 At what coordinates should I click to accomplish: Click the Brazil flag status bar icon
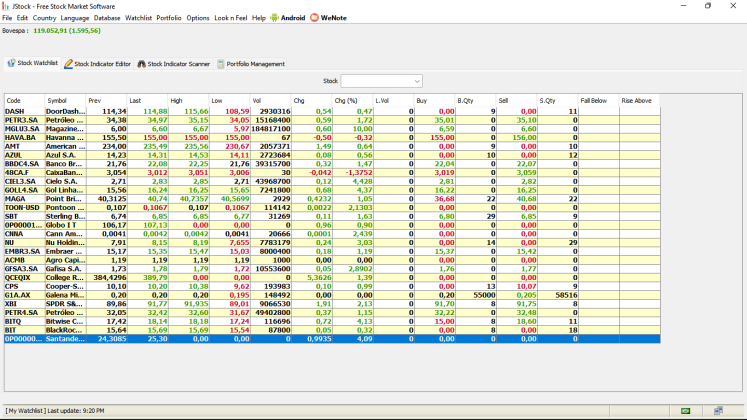(686, 410)
